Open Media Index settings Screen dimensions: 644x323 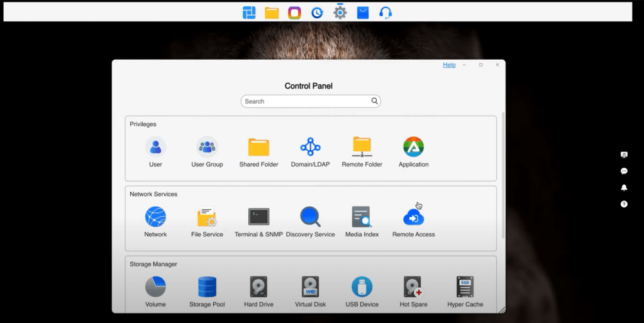pyautogui.click(x=362, y=217)
